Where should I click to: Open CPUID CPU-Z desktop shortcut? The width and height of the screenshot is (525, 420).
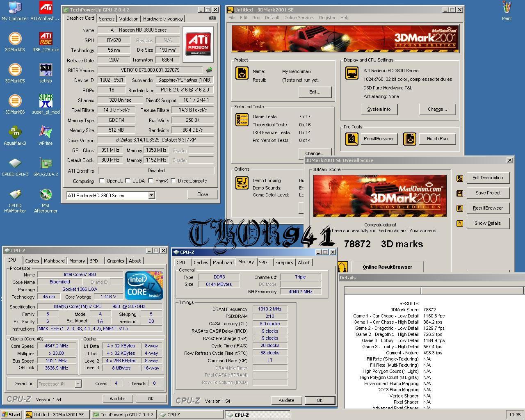point(15,167)
